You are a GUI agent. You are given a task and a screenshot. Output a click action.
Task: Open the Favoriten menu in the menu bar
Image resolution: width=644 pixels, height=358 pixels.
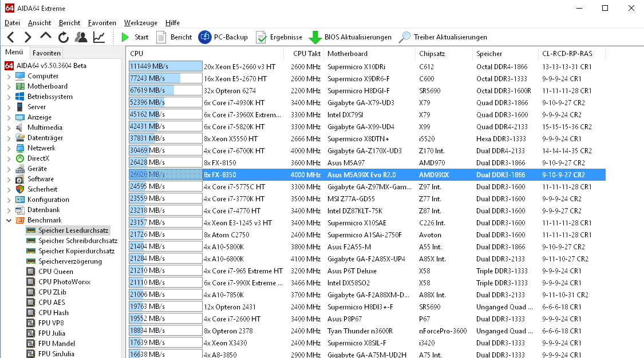(x=102, y=23)
